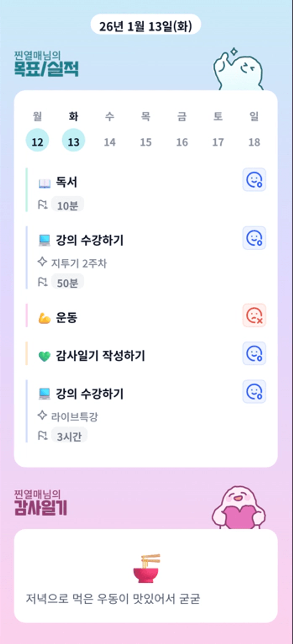Screen dimensions: 293x644
Task: Tap the failed-face icon for 운동
Action: (254, 315)
